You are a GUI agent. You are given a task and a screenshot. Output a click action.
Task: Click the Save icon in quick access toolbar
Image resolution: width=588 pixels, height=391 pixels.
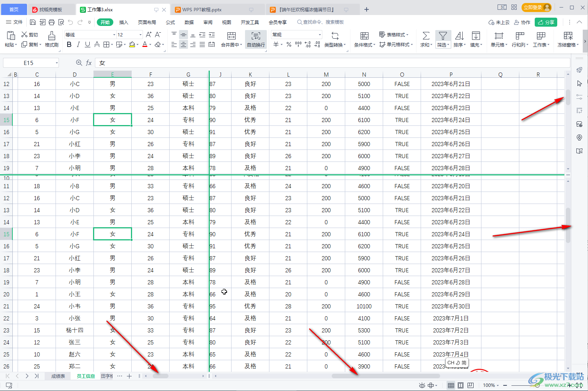pyautogui.click(x=33, y=22)
